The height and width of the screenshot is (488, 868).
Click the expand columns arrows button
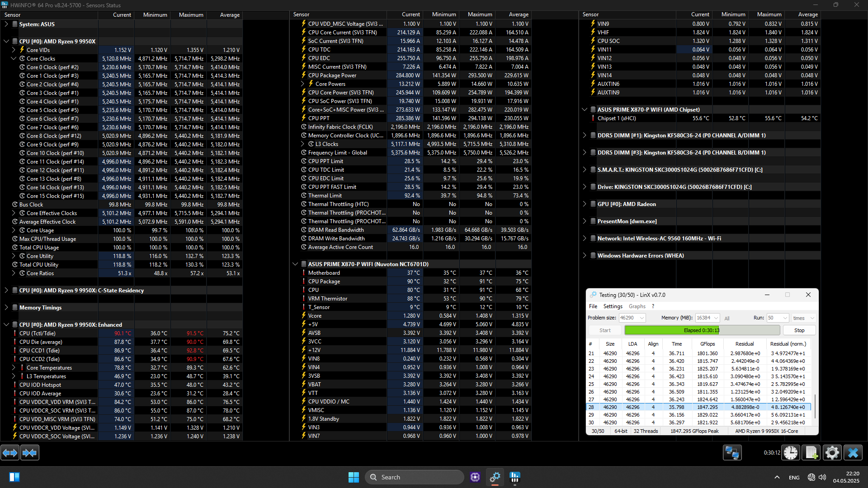tap(10, 452)
